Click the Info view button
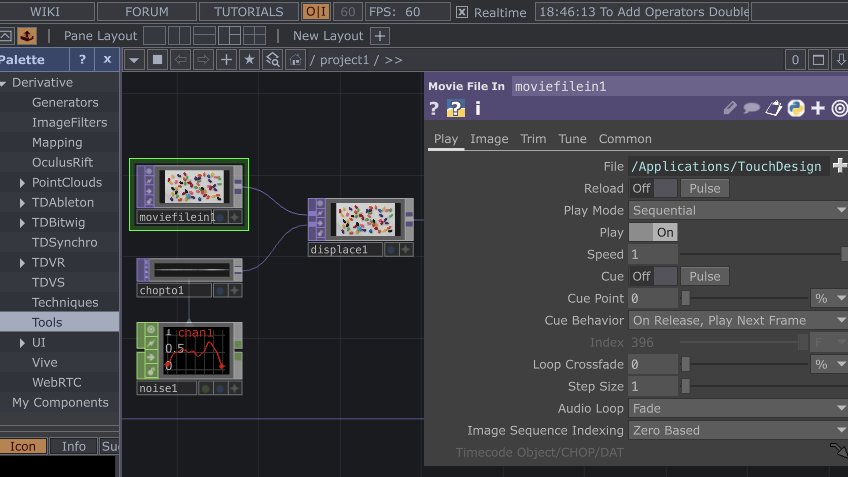848x477 pixels. (74, 446)
